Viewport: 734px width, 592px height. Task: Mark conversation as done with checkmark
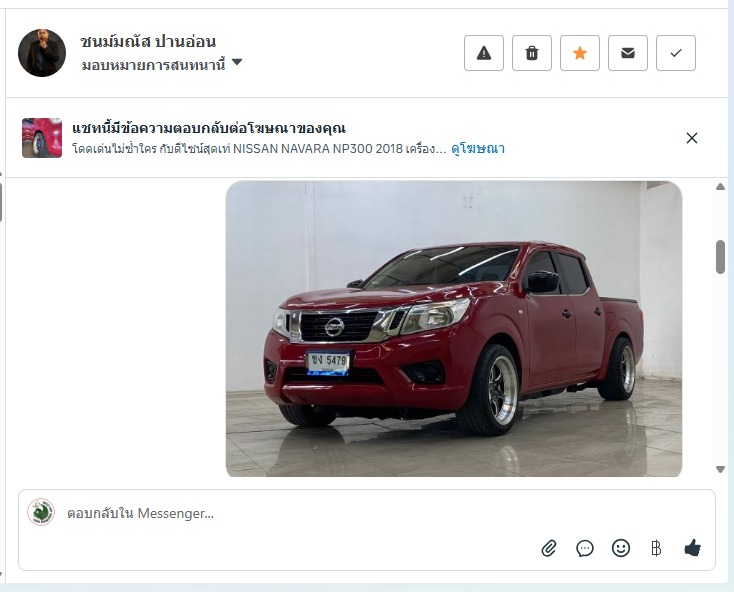[x=675, y=53]
